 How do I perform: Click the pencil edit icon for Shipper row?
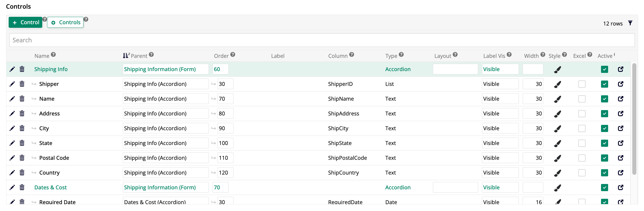point(12,84)
